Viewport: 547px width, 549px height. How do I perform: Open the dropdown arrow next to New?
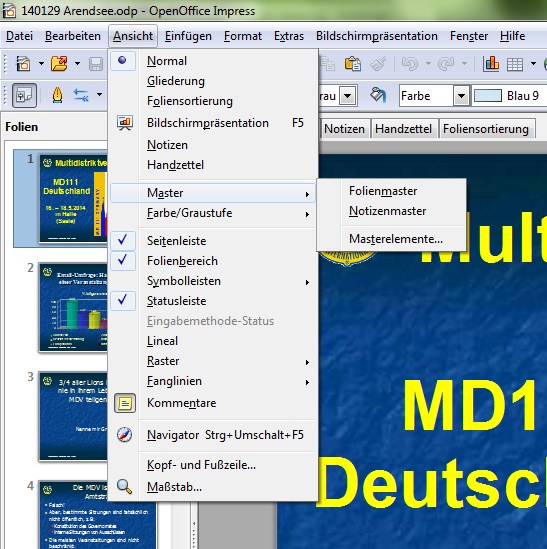click(41, 64)
